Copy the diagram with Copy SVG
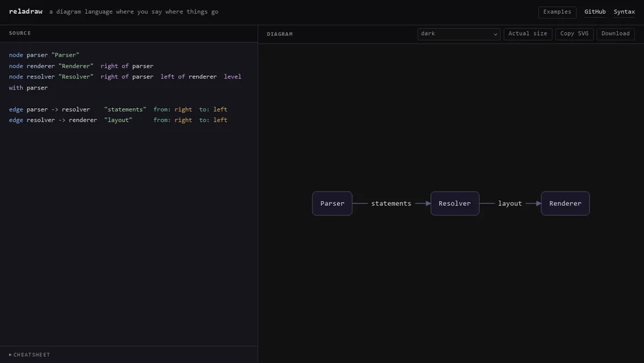The image size is (644, 363). tap(575, 34)
